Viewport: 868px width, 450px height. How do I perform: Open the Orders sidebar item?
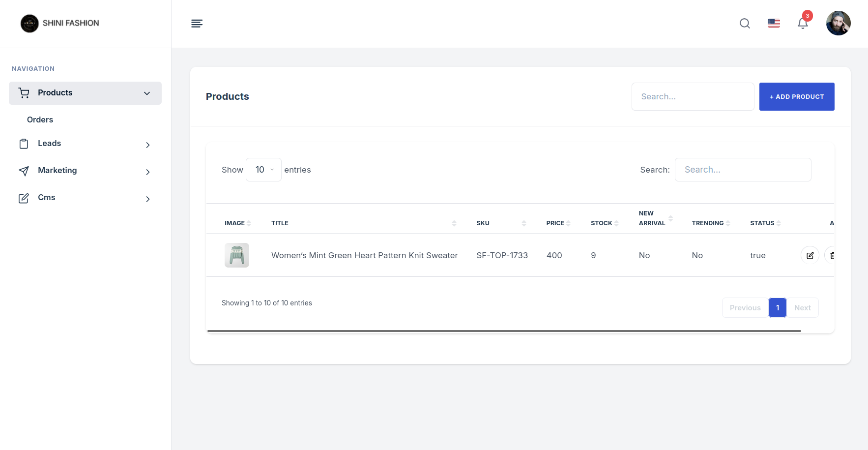pyautogui.click(x=40, y=120)
